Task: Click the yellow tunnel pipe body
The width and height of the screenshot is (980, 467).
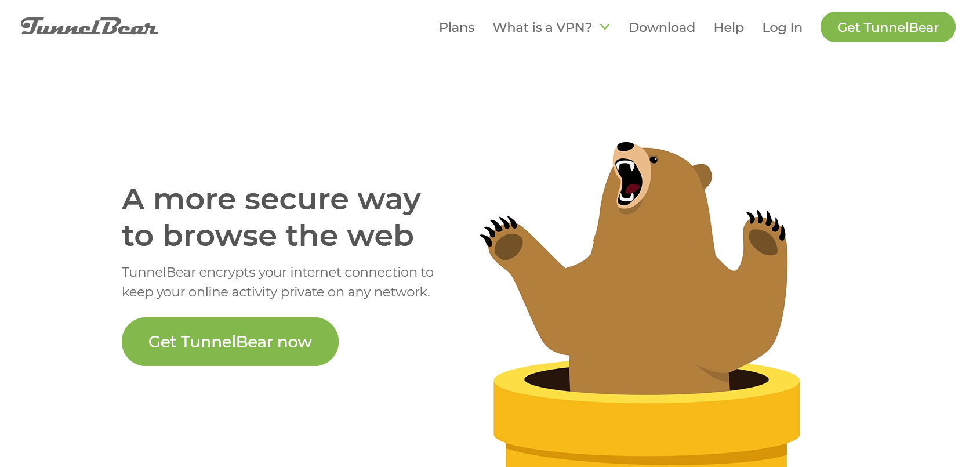Action: (x=647, y=426)
